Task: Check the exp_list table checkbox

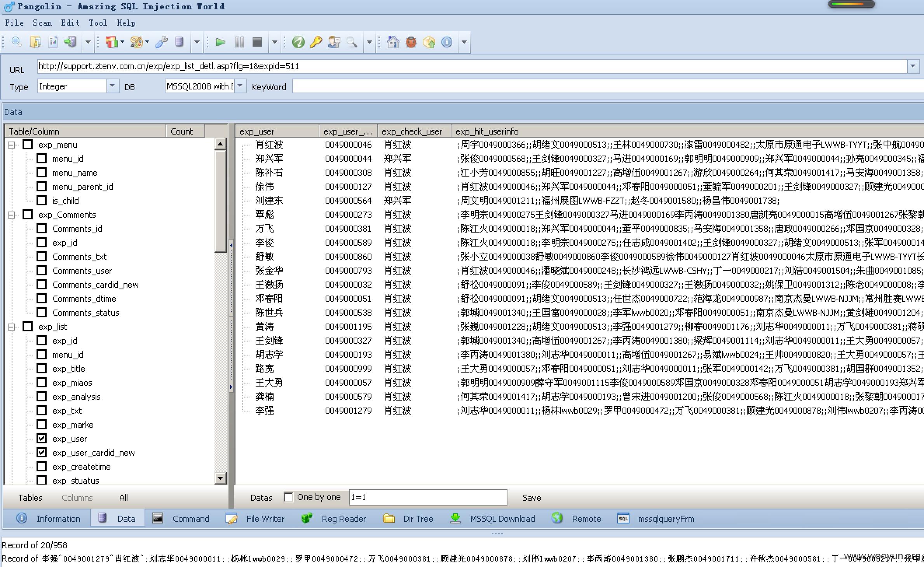Action: pos(28,326)
